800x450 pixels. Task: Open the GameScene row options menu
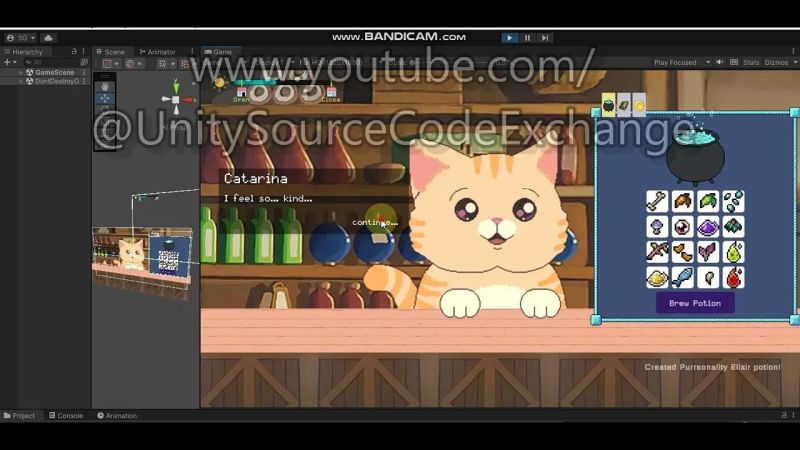[84, 72]
